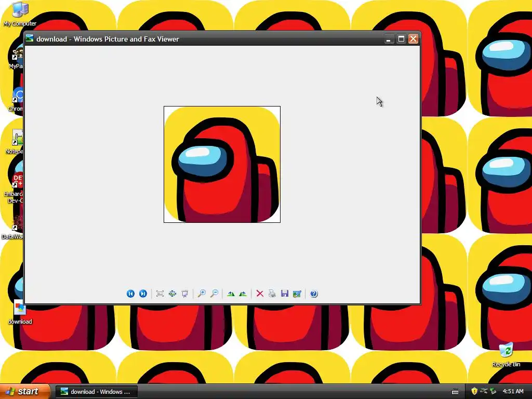
Task: Select the download taskbar button
Action: pyautogui.click(x=96, y=392)
